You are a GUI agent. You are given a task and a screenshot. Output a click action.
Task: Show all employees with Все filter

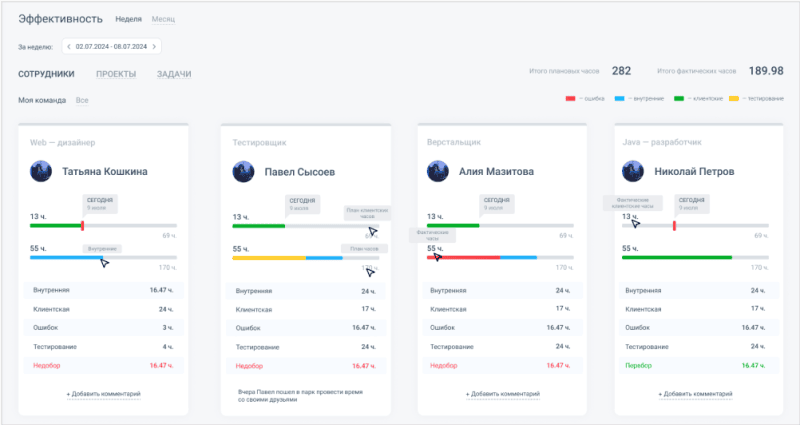(82, 100)
